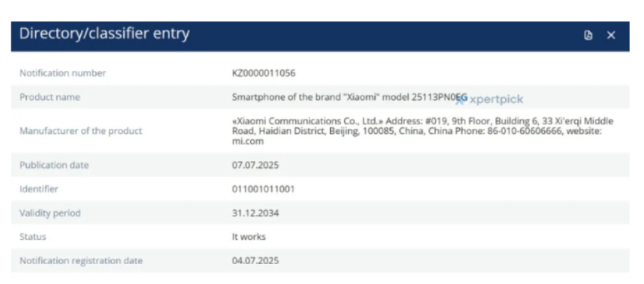
Task: Click the export document icon in header
Action: pyautogui.click(x=588, y=36)
